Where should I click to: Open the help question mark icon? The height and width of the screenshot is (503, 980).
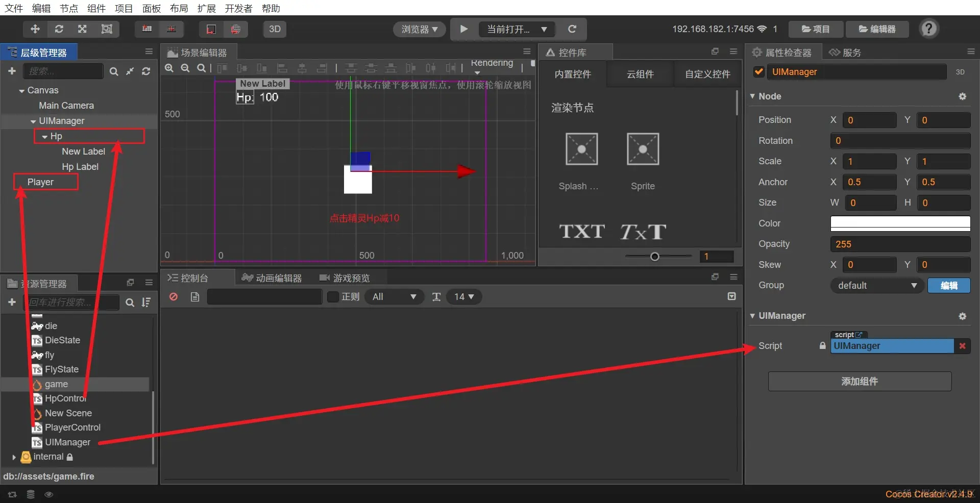(929, 29)
